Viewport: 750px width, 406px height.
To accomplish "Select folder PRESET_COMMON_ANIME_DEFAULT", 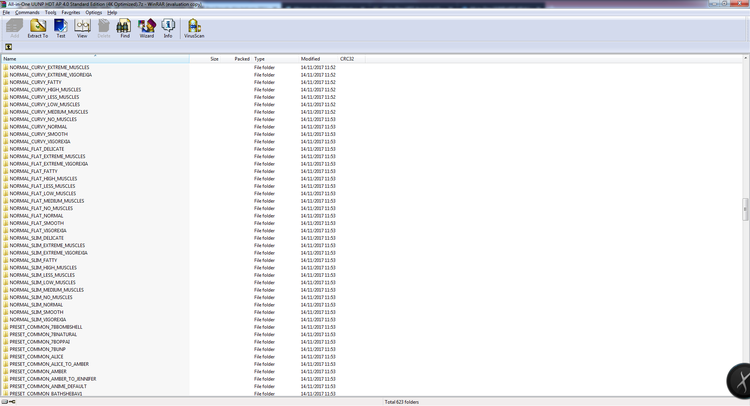I will coord(48,386).
